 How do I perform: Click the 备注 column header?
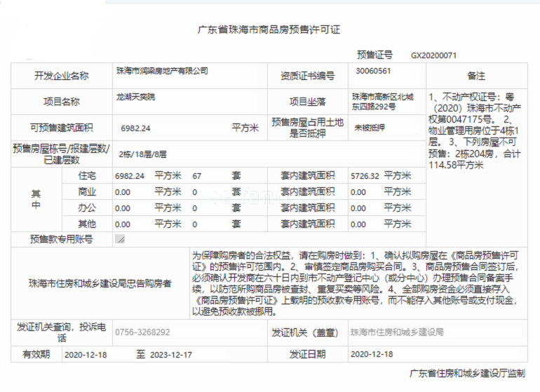pos(476,76)
